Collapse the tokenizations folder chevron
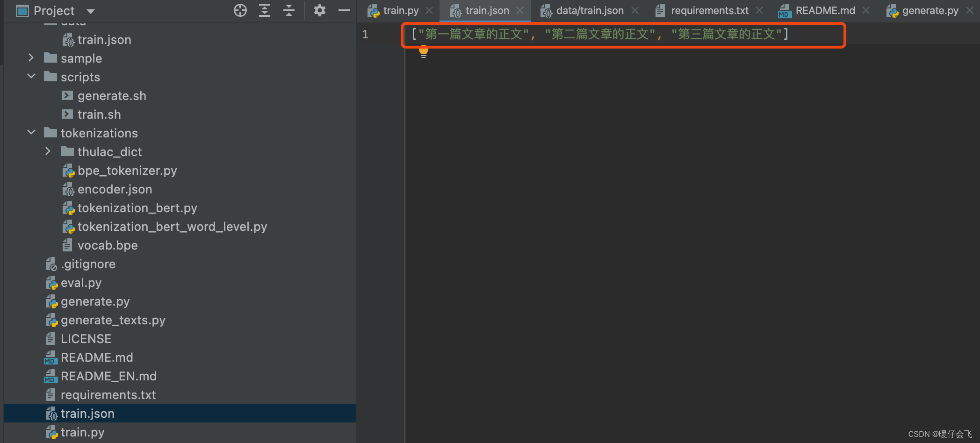980x443 pixels. click(x=31, y=132)
